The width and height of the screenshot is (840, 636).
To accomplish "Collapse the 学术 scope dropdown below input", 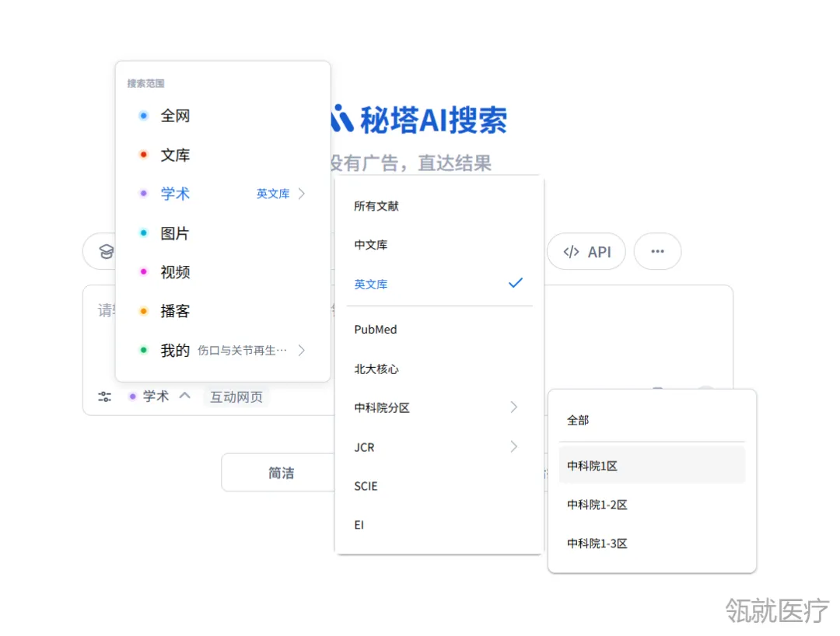I will click(159, 397).
